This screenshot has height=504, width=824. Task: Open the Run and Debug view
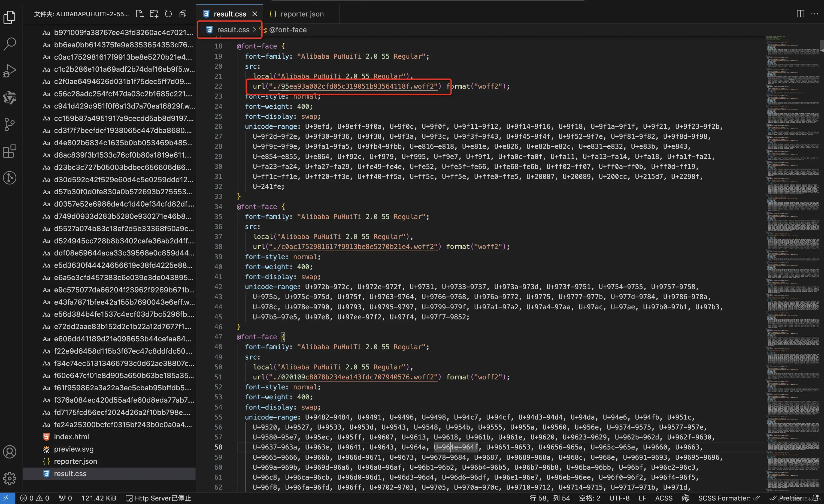[9, 71]
